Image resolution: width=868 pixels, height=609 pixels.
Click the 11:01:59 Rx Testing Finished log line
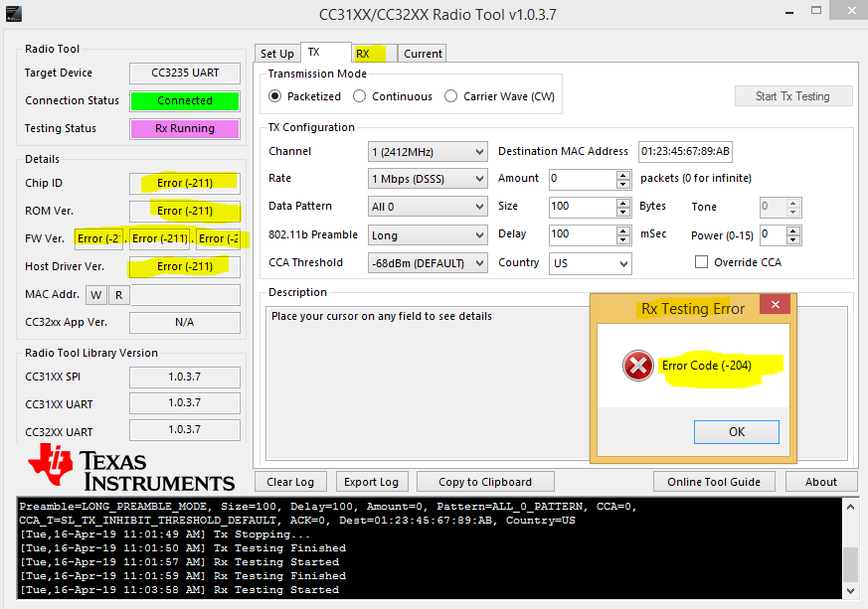tap(183, 576)
